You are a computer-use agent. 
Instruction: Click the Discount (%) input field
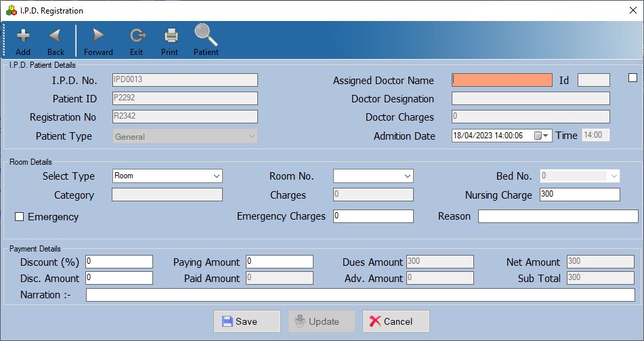point(119,262)
